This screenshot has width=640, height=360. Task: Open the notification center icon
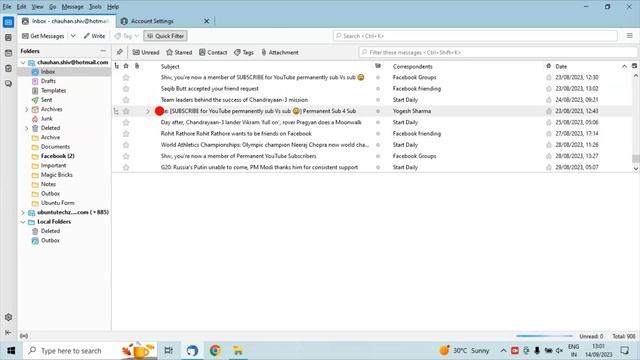(624, 351)
